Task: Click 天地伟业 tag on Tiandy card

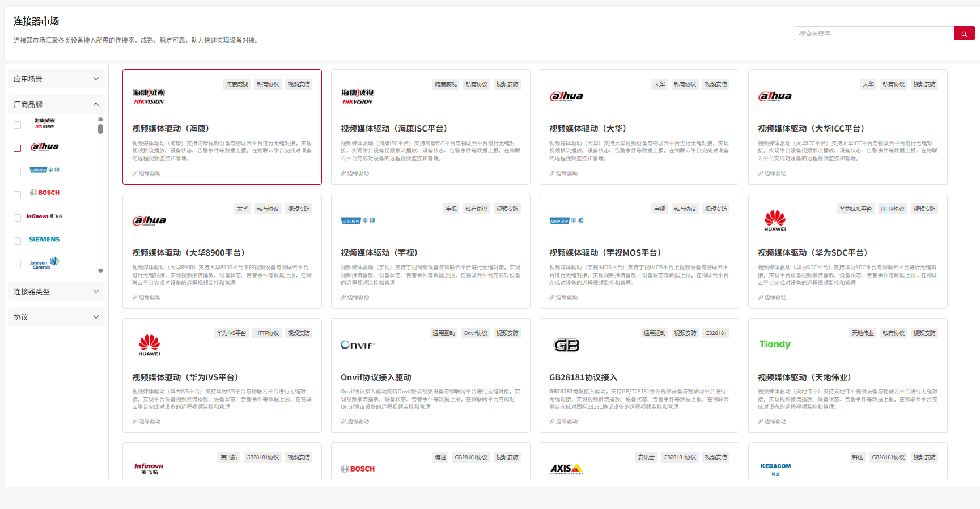Action: point(863,333)
